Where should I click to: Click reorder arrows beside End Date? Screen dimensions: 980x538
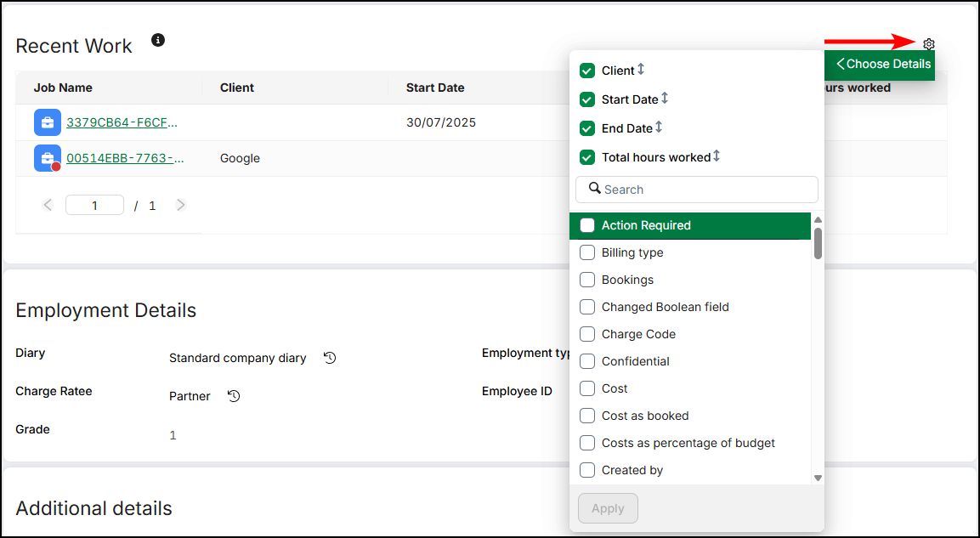click(x=659, y=127)
